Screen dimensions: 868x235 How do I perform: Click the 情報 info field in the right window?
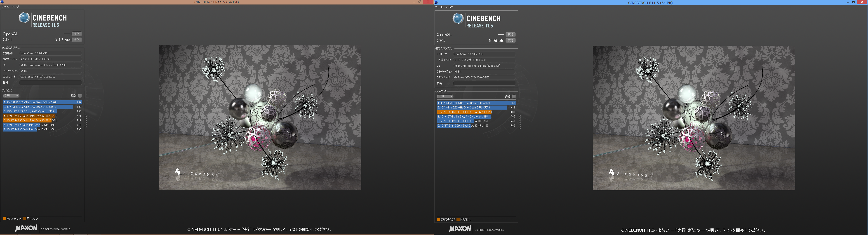click(485, 83)
